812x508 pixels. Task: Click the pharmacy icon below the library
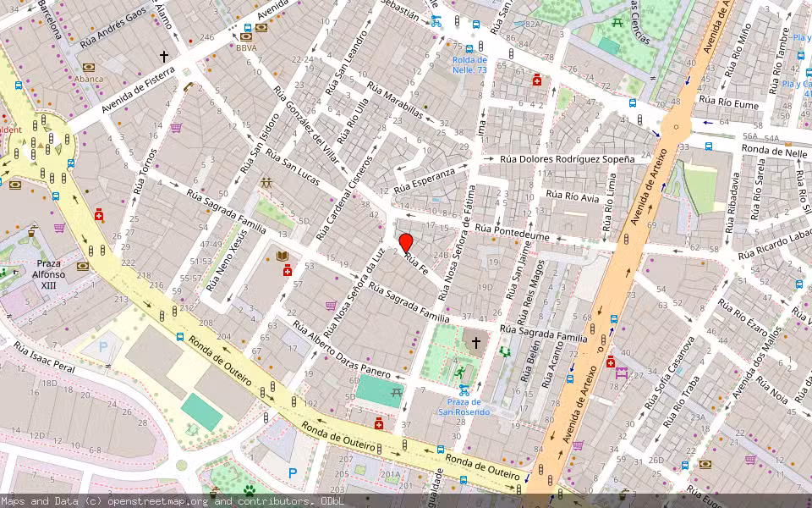[x=288, y=270]
